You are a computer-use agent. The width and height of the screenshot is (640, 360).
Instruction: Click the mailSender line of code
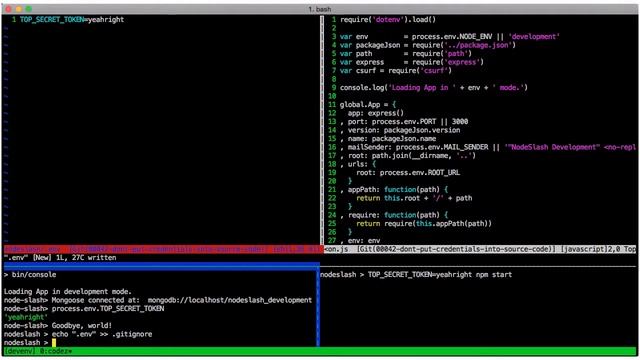pos(488,147)
